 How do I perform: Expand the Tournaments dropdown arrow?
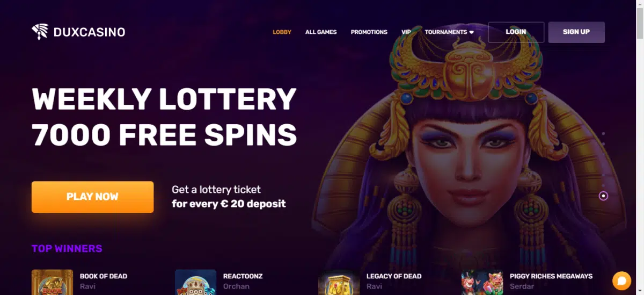tap(471, 32)
